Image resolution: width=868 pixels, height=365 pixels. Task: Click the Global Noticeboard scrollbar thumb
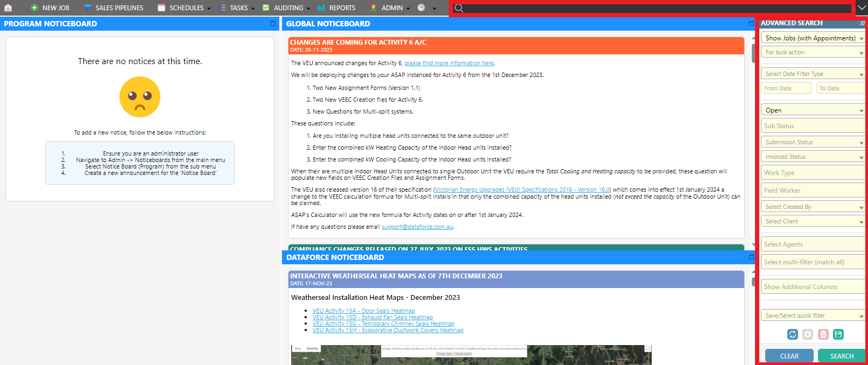[x=753, y=52]
